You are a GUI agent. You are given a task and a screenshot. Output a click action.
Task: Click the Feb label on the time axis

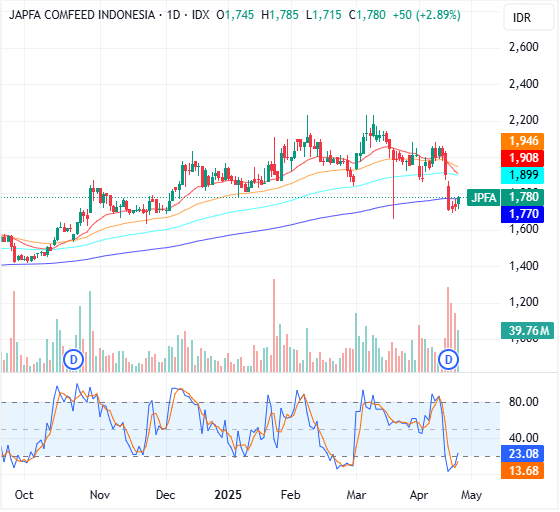[x=290, y=495]
